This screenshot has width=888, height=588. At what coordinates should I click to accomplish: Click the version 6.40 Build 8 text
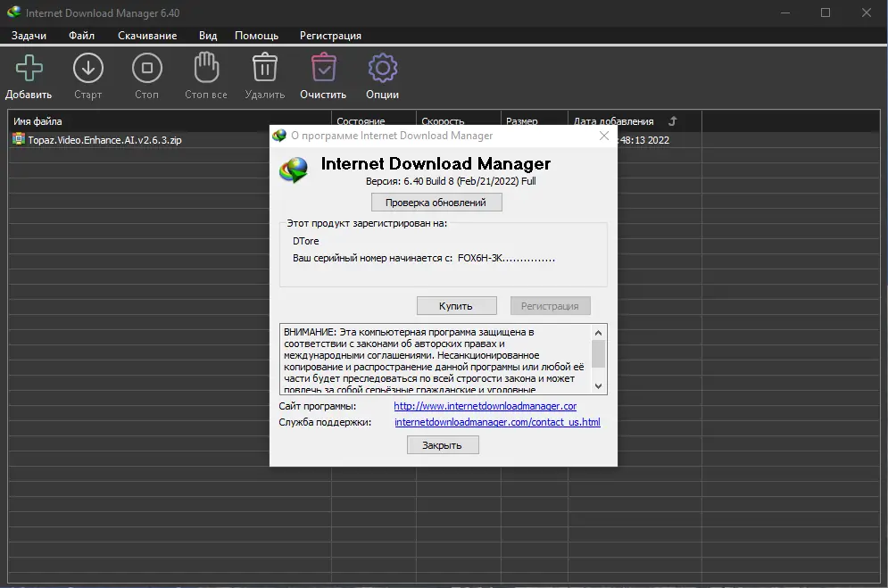[450, 181]
